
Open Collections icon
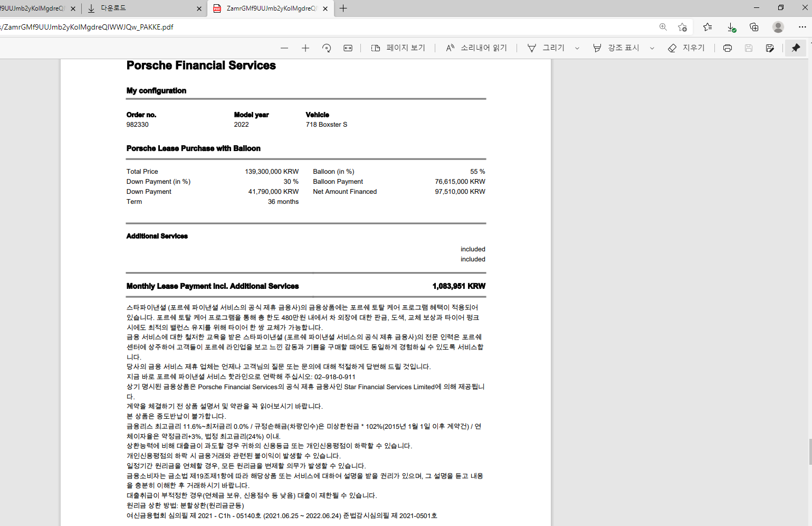(754, 27)
